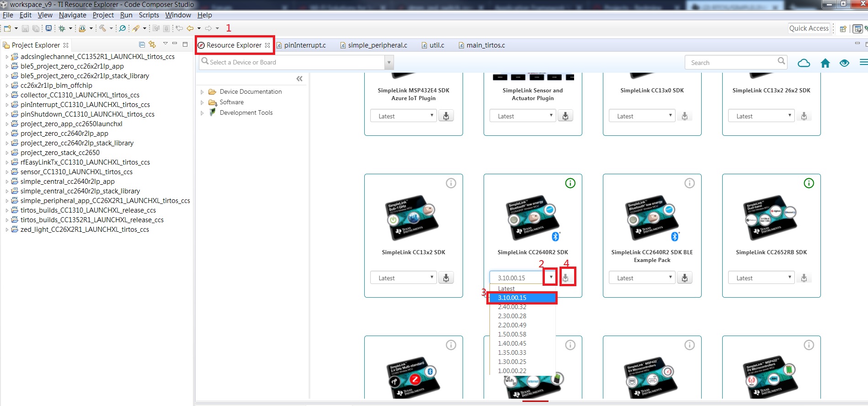Open version dropdown for SimpleLink CC13x2 SDK
The height and width of the screenshot is (406, 868).
(404, 278)
